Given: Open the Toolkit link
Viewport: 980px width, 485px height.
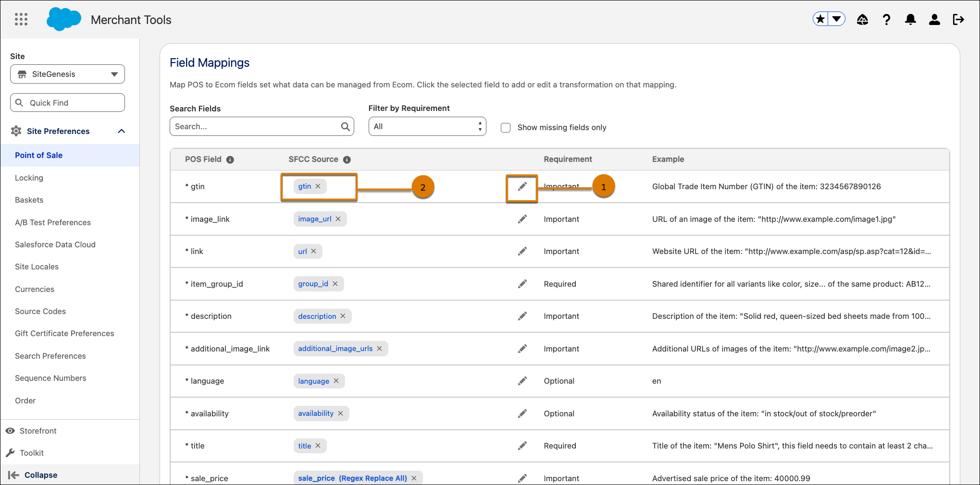Looking at the screenshot, I should (32, 453).
